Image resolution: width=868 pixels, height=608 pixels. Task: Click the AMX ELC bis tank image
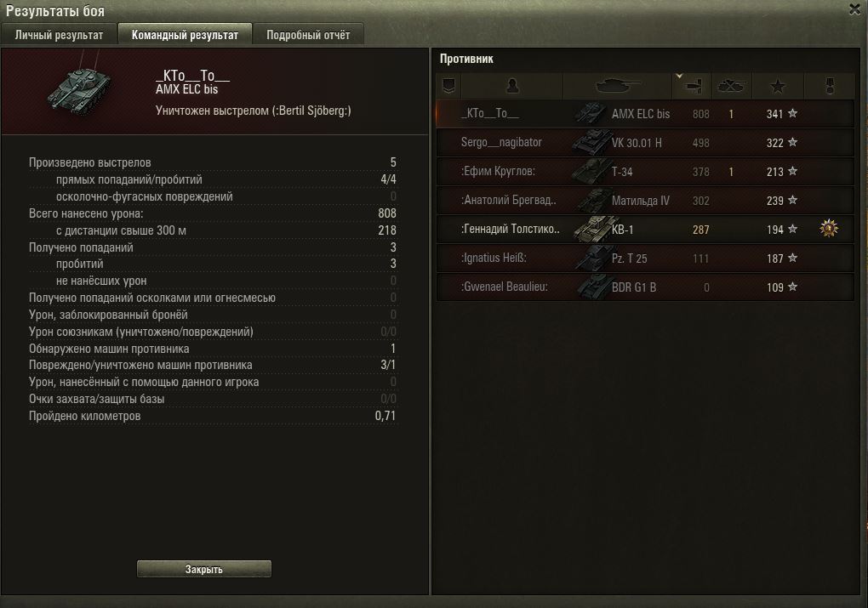click(79, 88)
